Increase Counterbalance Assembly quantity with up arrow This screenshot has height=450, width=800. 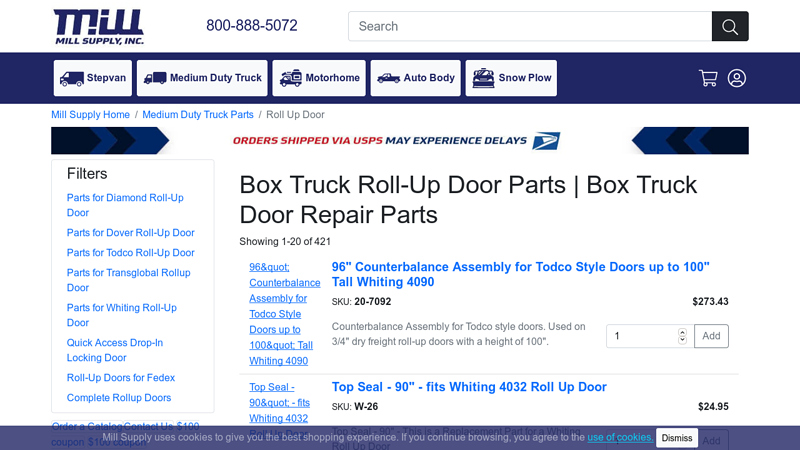coord(682,332)
